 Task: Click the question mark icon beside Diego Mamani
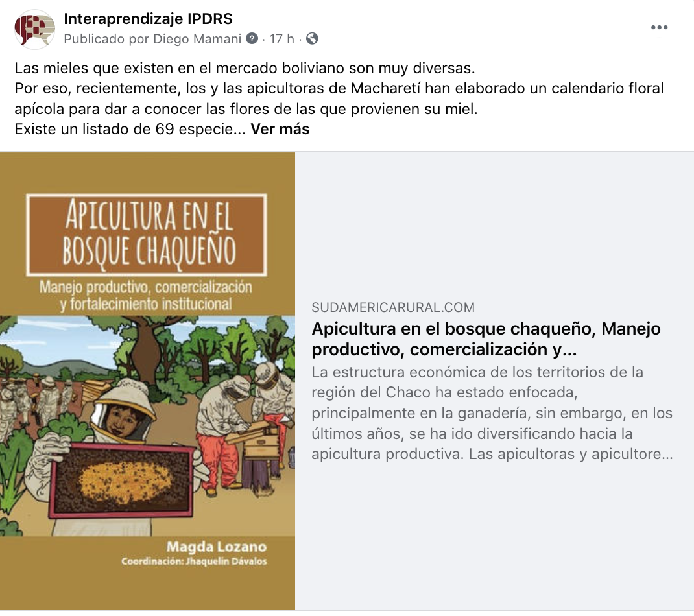252,38
